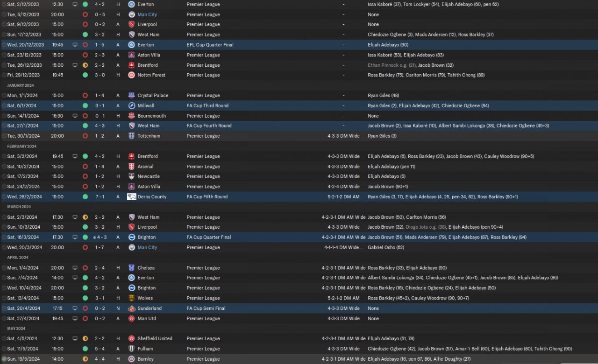Click scorer Gabriel Osho (62)
The image size is (598, 364).
coord(386,247)
